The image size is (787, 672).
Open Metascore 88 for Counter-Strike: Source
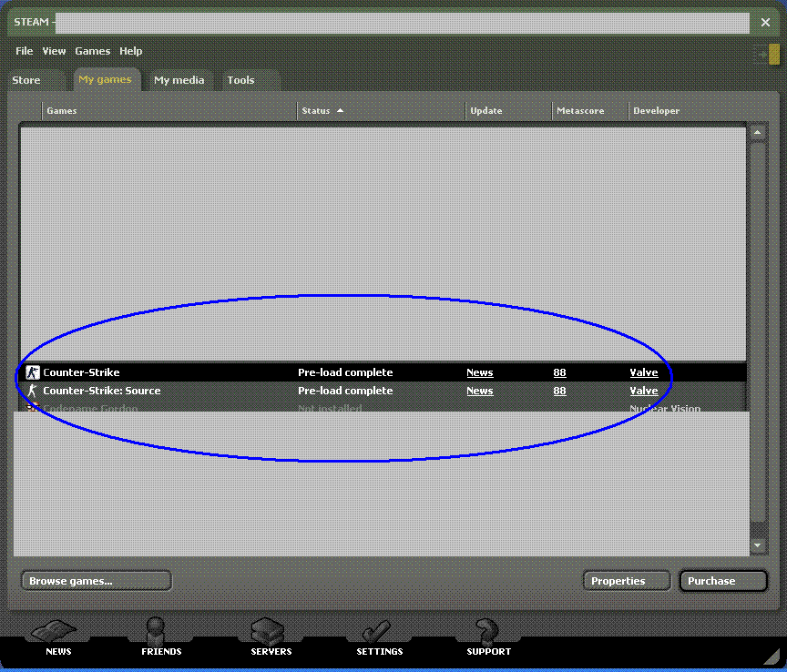559,391
